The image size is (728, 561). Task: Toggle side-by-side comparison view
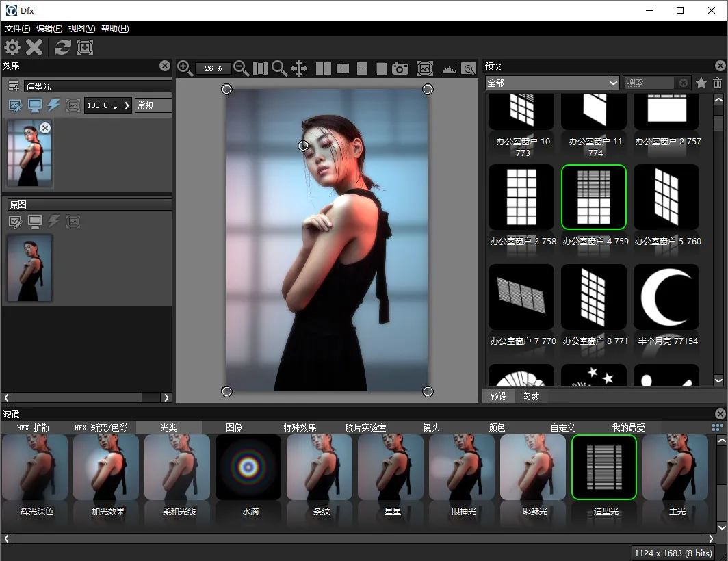pos(324,68)
